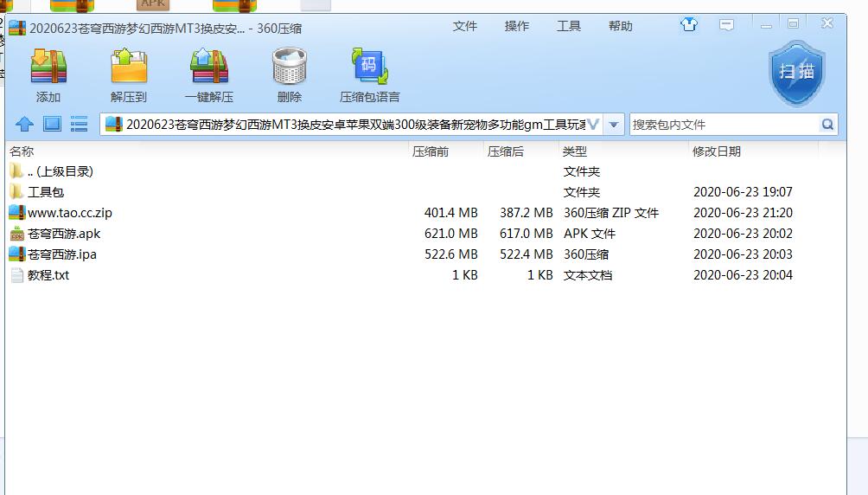Open 压缩包语言 archive language tool
Image resolution: width=868 pixels, height=495 pixels.
pyautogui.click(x=369, y=74)
